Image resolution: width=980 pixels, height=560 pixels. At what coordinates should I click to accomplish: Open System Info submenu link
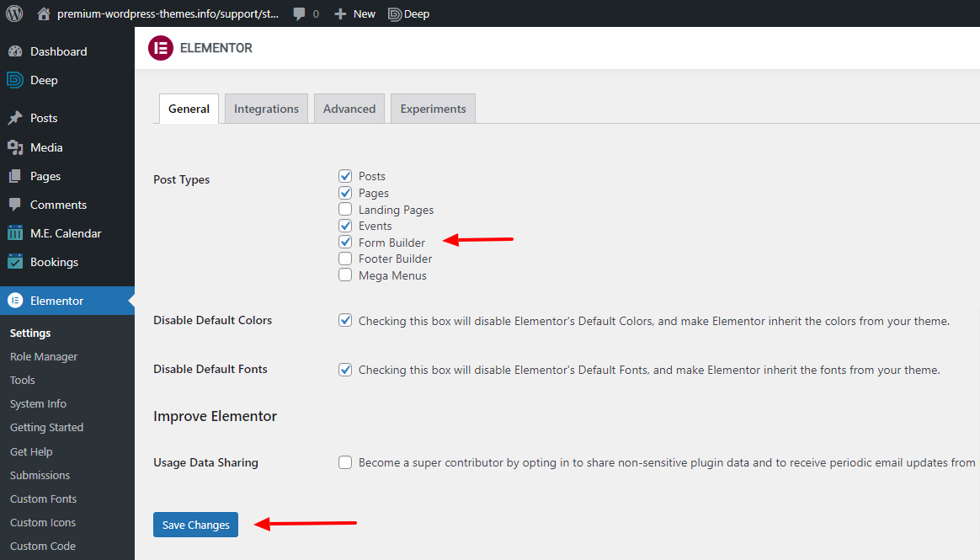point(38,403)
